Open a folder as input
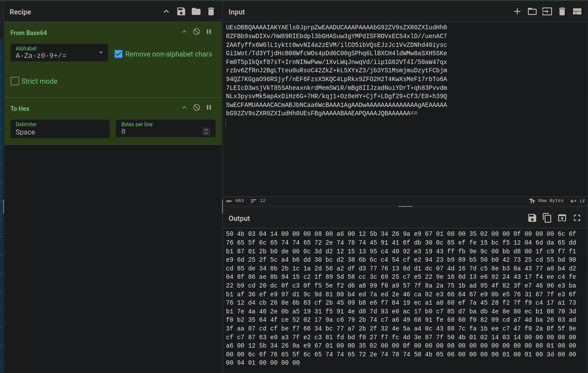This screenshot has width=588, height=373. tap(532, 12)
